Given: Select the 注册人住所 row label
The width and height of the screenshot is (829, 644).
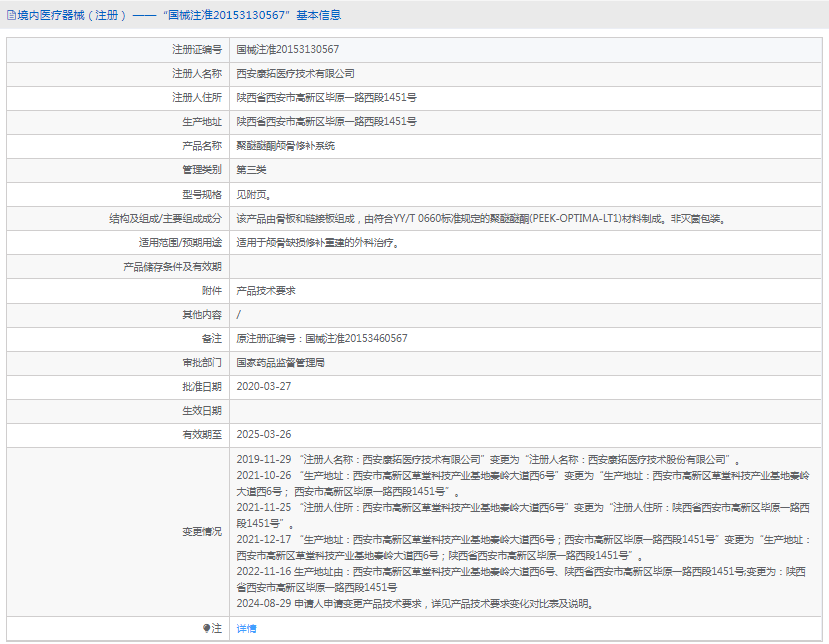Looking at the screenshot, I should (x=197, y=97).
